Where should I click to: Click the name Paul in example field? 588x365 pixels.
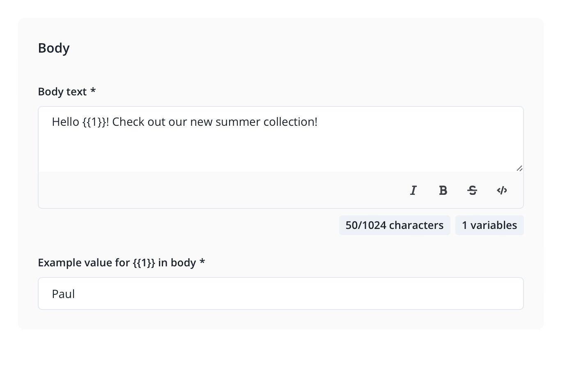tap(63, 294)
